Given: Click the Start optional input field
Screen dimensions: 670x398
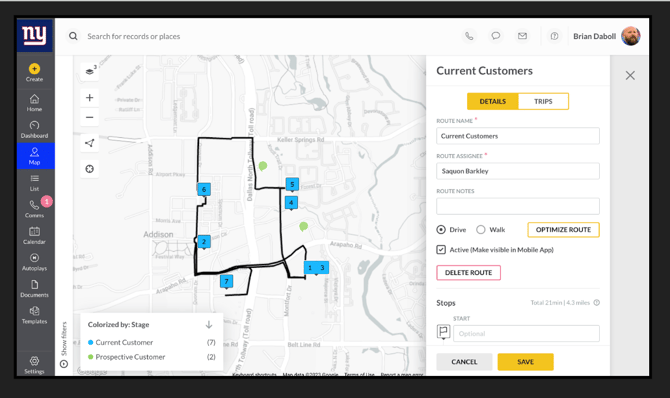Looking at the screenshot, I should coord(526,333).
